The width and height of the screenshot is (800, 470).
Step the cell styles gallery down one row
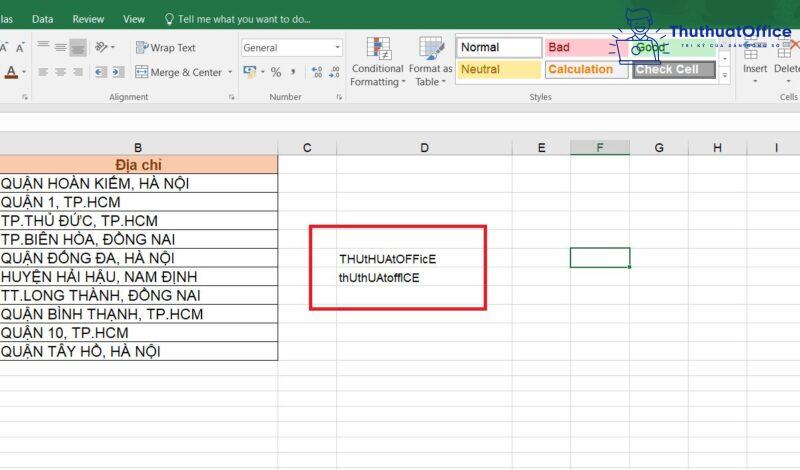click(x=724, y=59)
